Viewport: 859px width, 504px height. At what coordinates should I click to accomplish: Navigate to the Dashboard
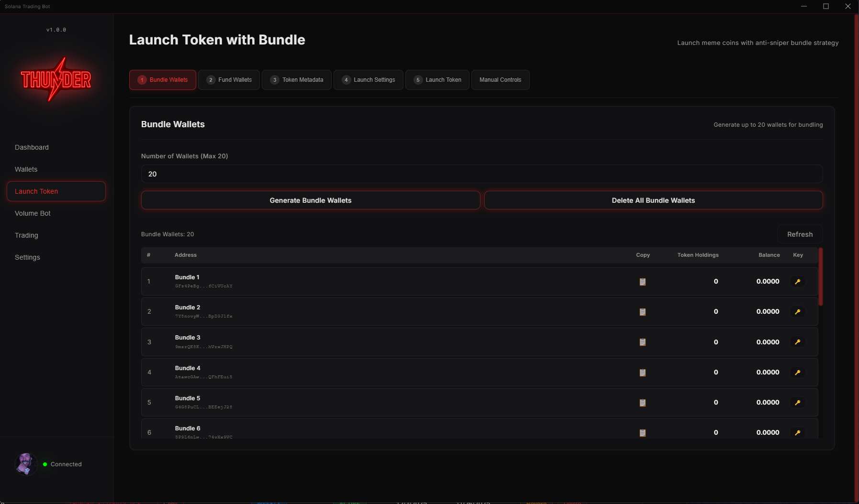(x=32, y=147)
